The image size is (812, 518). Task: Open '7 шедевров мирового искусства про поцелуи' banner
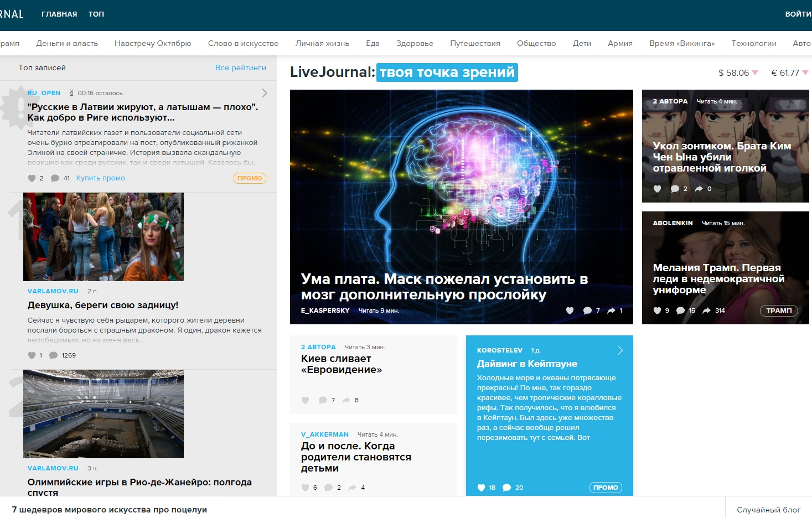(110, 510)
